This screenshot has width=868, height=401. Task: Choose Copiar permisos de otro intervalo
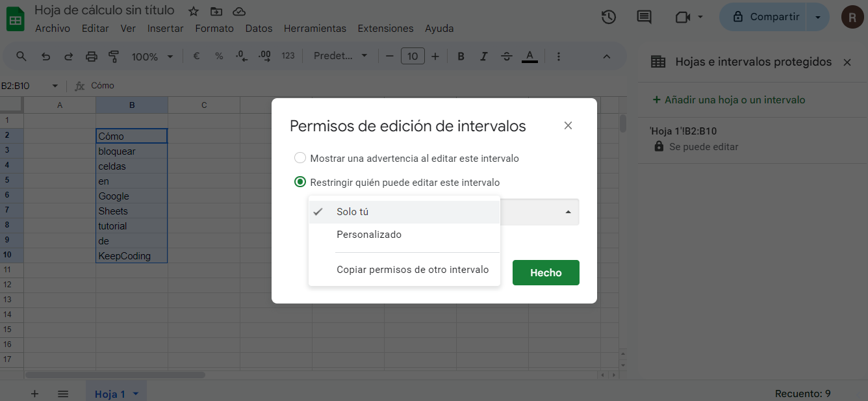404,270
